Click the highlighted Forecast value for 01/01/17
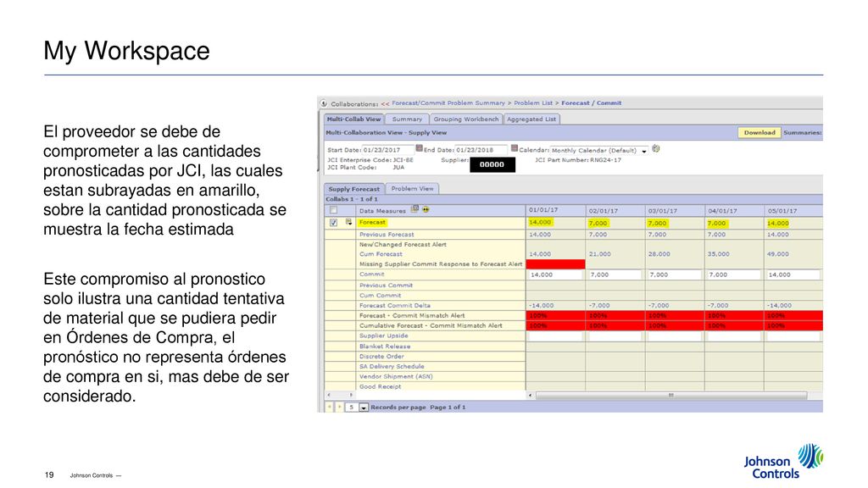The height and width of the screenshot is (488, 868). 540,223
